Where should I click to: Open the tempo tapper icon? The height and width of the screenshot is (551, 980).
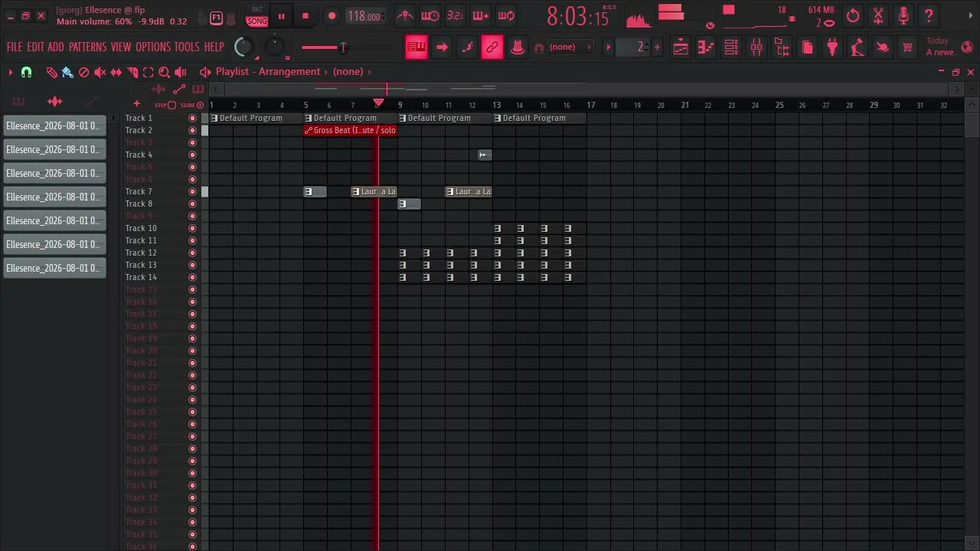857,47
